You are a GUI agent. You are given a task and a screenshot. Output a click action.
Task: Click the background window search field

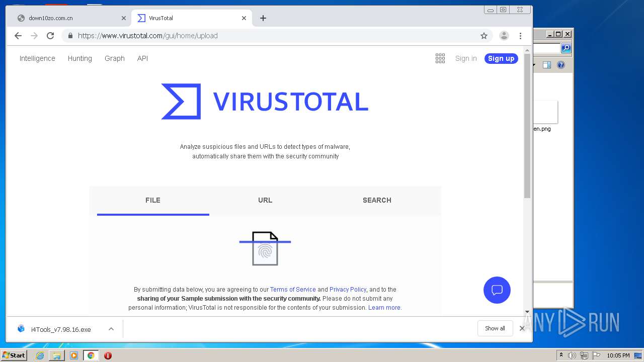[x=547, y=48]
